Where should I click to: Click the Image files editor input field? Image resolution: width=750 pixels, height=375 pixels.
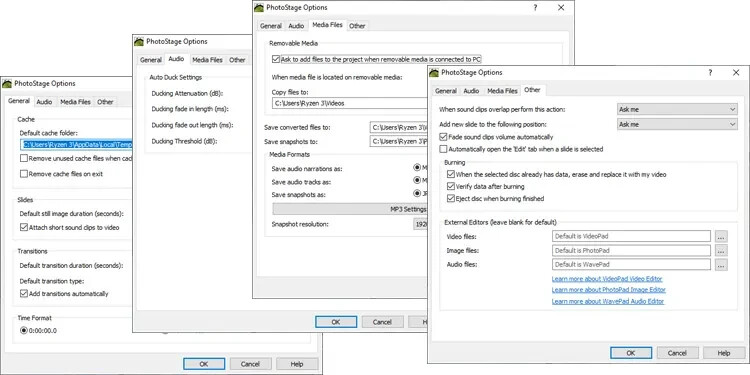pyautogui.click(x=631, y=251)
